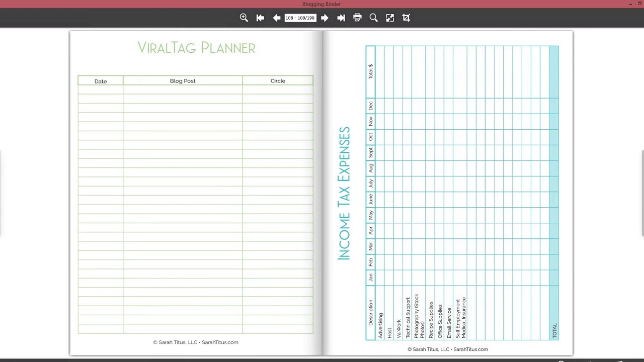Click Self Employment Medical Insurance label
The width and height of the screenshot is (644, 362).
point(460,318)
